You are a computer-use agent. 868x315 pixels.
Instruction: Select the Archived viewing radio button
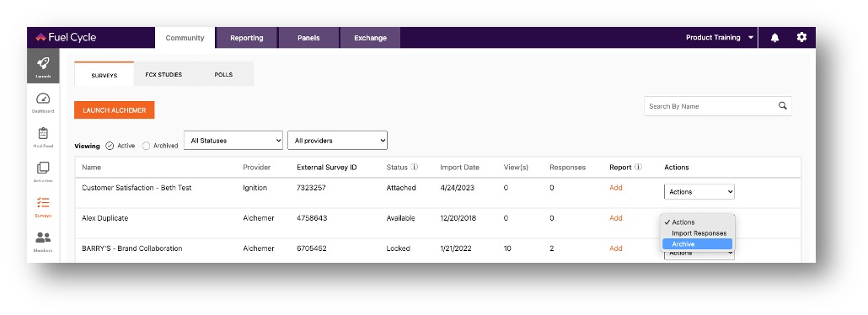pyautogui.click(x=146, y=146)
